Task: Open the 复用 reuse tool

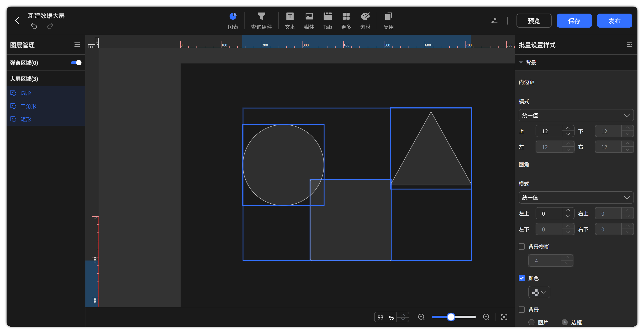Action: [x=388, y=21]
